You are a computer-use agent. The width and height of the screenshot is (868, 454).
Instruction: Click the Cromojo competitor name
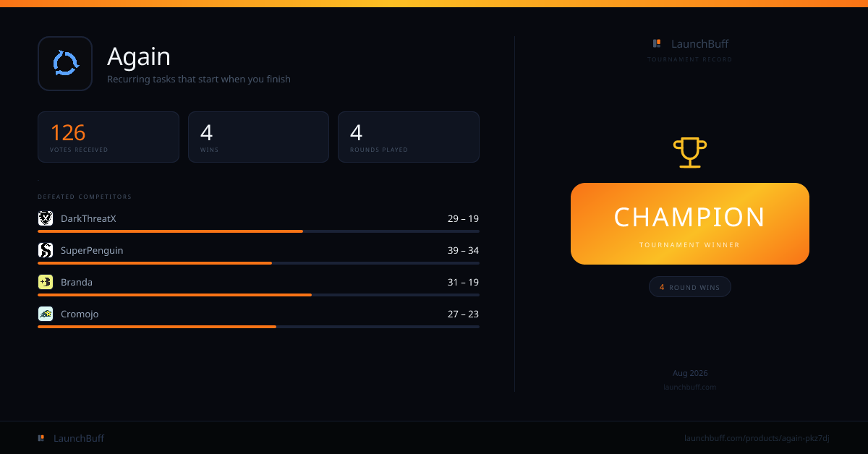80,314
